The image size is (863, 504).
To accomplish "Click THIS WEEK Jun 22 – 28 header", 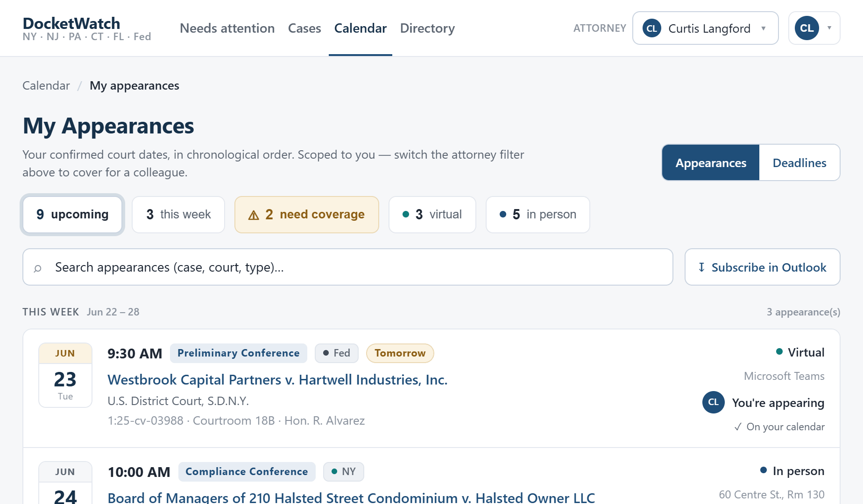I will 81,312.
